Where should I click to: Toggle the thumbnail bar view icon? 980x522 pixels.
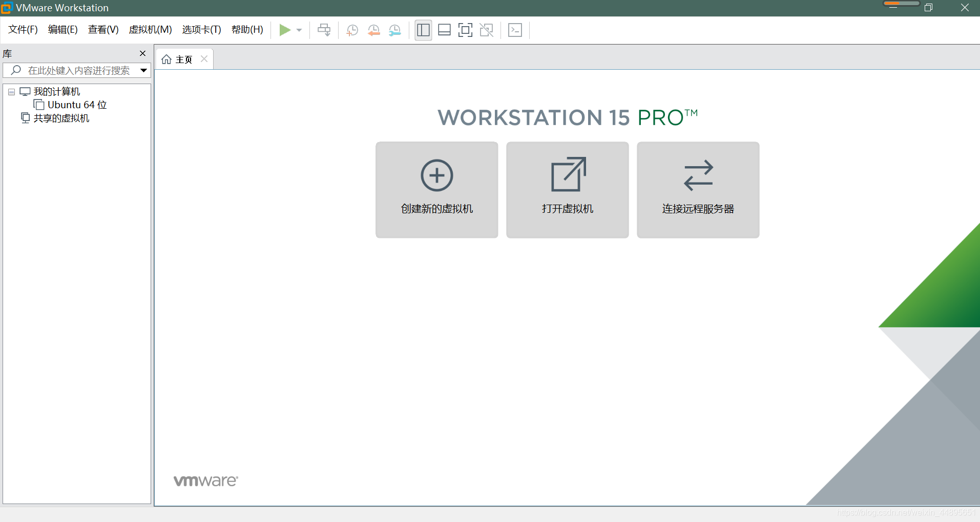tap(444, 30)
